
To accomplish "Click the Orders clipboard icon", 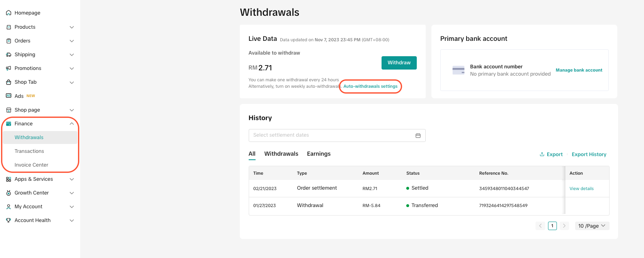I will click(x=9, y=41).
